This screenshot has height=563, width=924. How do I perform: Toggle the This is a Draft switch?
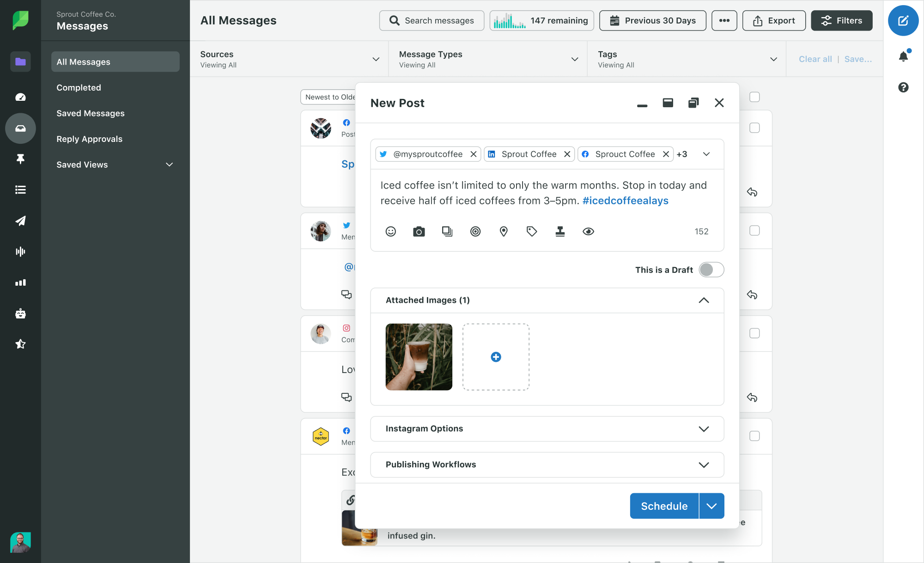pos(711,269)
